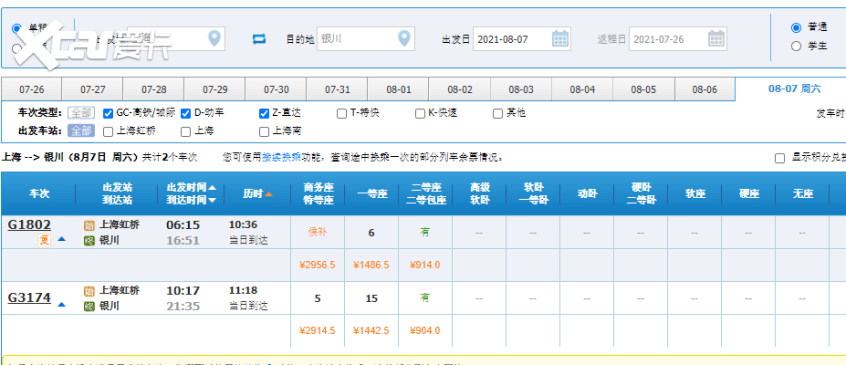Switch to the 07-27 date tab
846x365 pixels.
click(93, 89)
